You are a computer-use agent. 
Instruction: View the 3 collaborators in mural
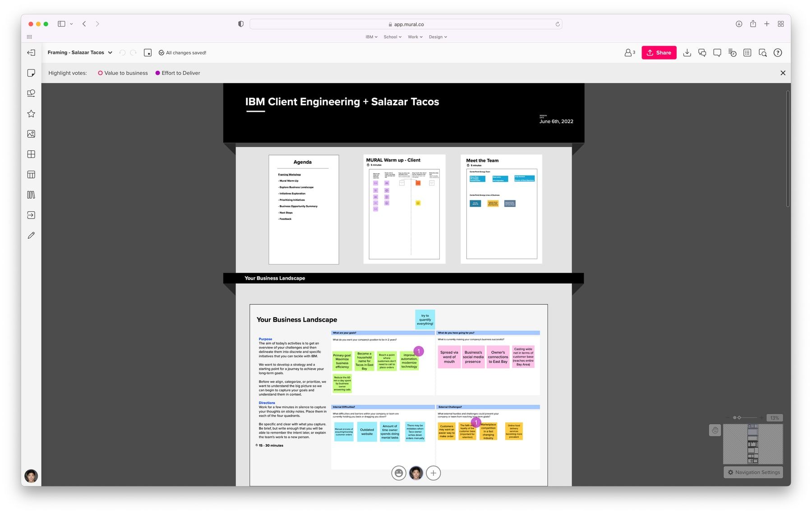(x=629, y=53)
